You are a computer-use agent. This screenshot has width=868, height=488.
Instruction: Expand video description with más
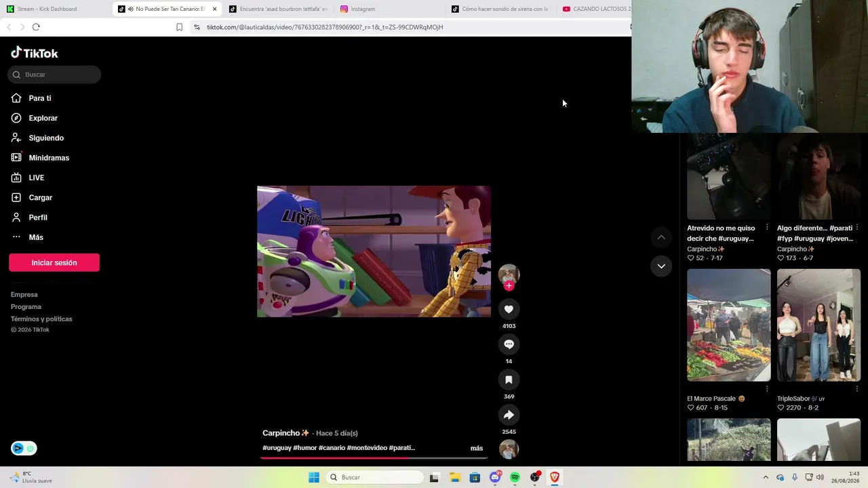[477, 448]
